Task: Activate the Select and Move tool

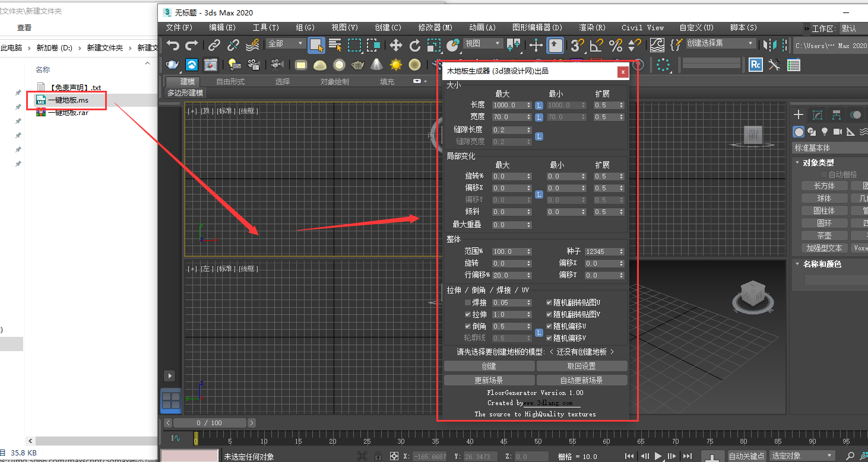Action: (396, 44)
